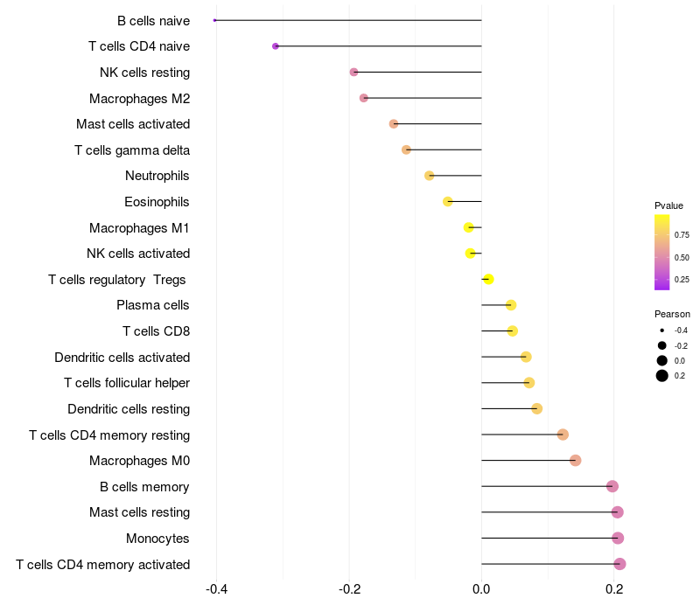Image resolution: width=700 pixels, height=612 pixels.
Task: Click the Pvalue legend title
Action: (x=668, y=205)
